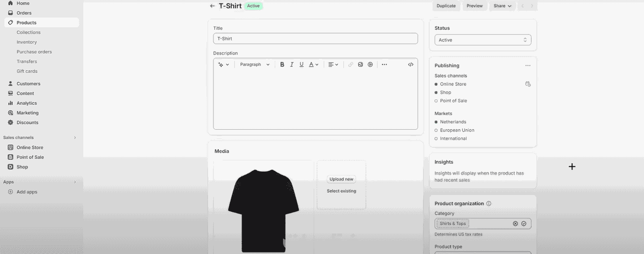This screenshot has height=254, width=644.
Task: Switch to HTML code view
Action: tap(411, 64)
